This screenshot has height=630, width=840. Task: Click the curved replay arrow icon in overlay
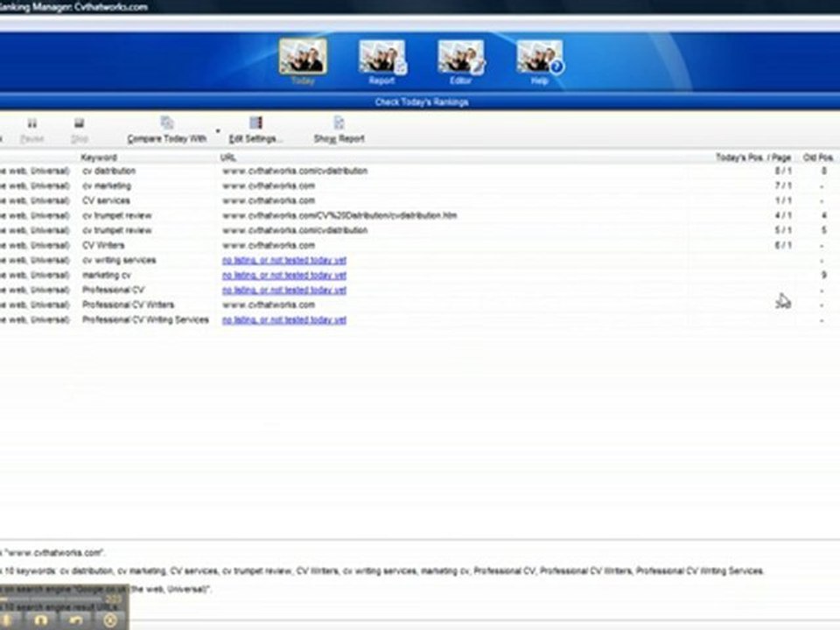tap(75, 620)
